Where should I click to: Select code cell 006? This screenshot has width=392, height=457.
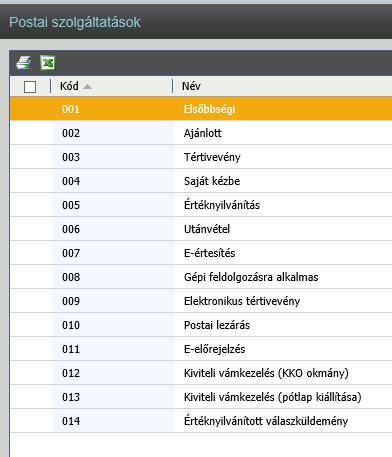click(x=71, y=229)
